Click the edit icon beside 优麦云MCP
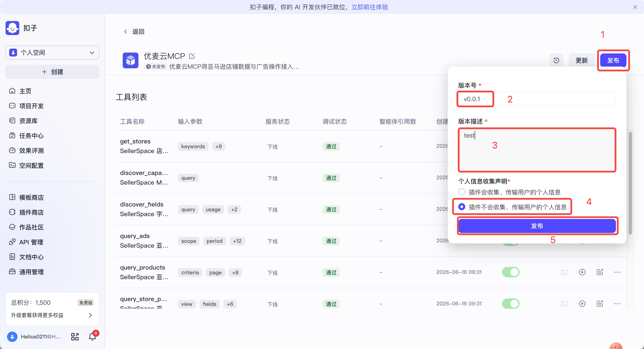The width and height of the screenshot is (644, 349). click(192, 56)
